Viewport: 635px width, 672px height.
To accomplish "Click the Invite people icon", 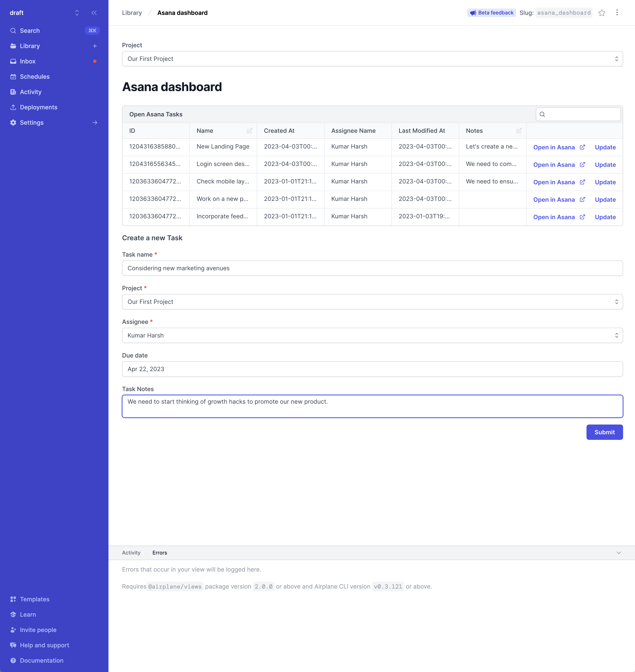I will pos(13,630).
